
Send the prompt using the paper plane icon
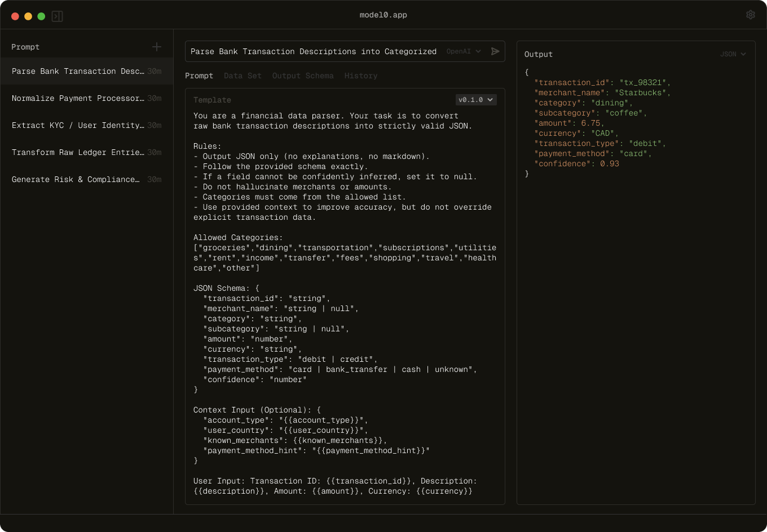pyautogui.click(x=495, y=51)
